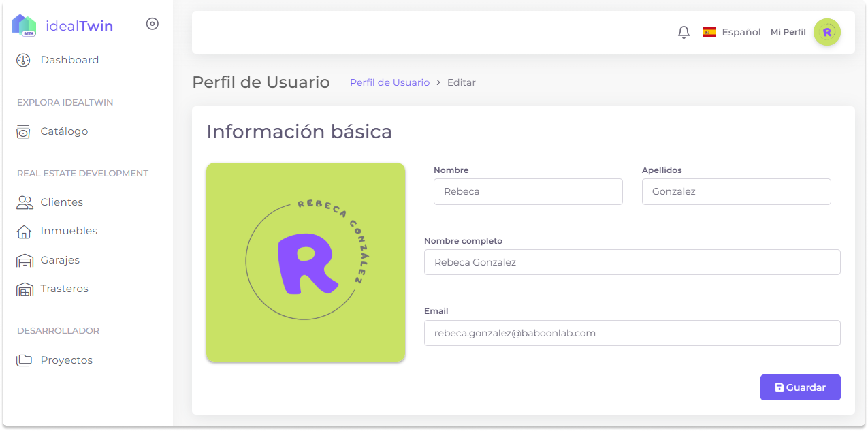
Task: Click the Rebeca Gonzalez avatar in the header
Action: (828, 32)
